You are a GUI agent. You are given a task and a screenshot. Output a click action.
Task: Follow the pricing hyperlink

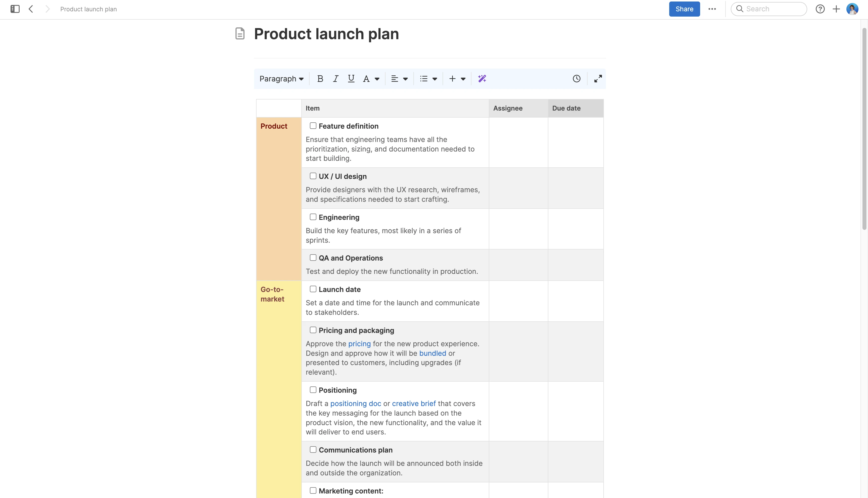pyautogui.click(x=359, y=343)
